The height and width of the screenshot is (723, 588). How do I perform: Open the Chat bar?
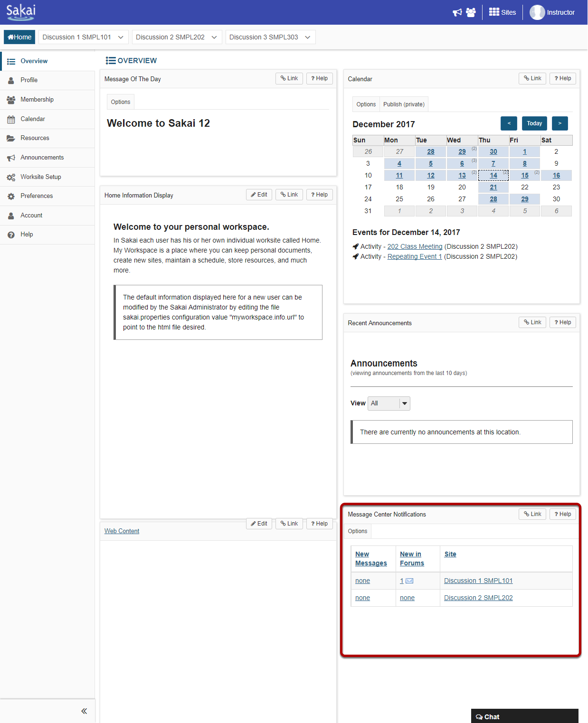pos(525,716)
